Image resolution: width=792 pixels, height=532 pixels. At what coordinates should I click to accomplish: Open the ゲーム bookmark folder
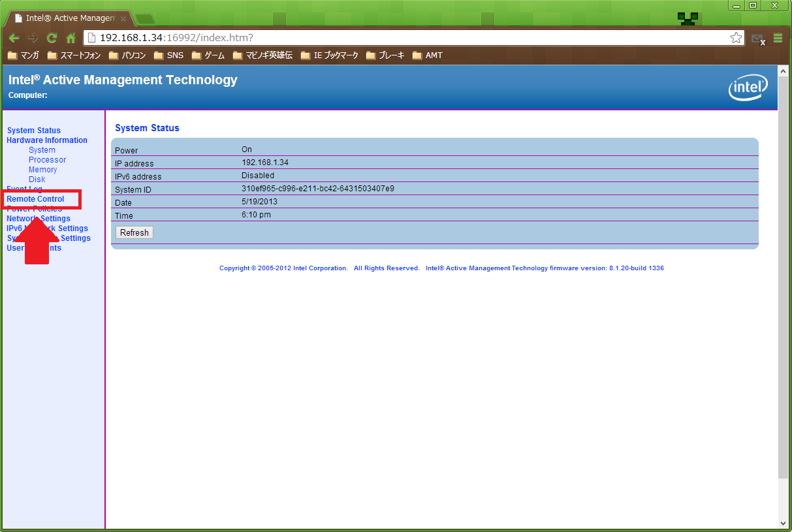(208, 55)
